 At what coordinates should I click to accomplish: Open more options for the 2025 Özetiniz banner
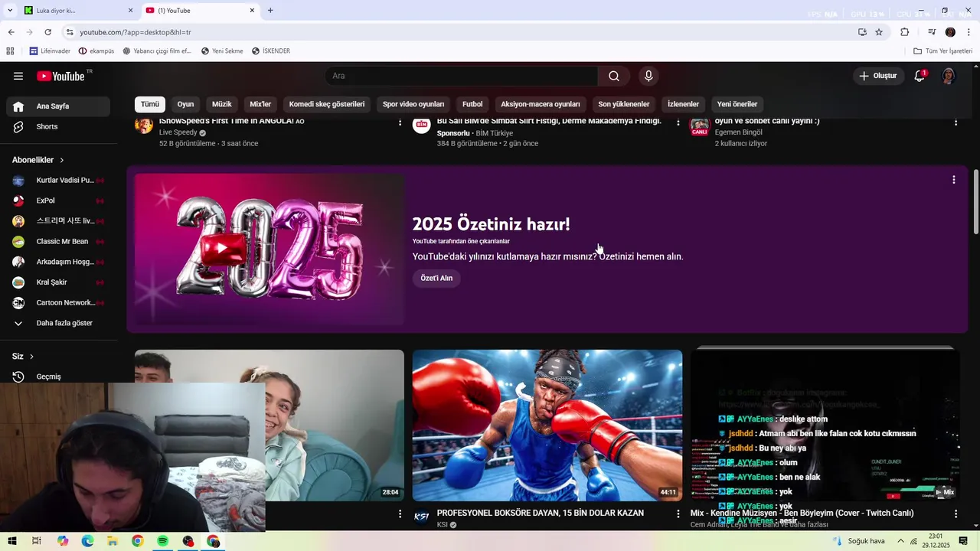tap(953, 180)
